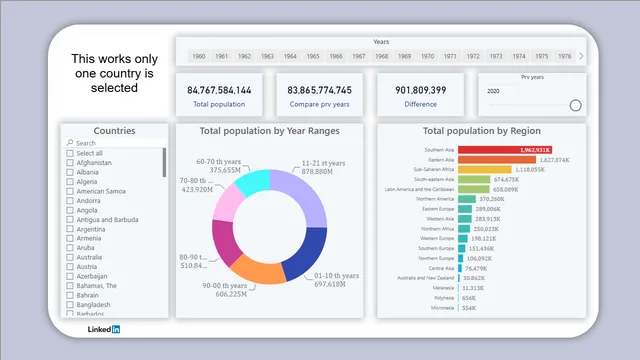Choose year 1972 in Years slicer
Image resolution: width=640 pixels, height=360 pixels.
pos(473,56)
